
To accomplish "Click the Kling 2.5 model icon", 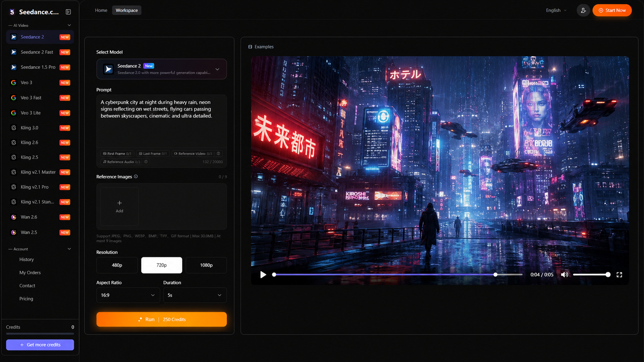I will click(x=13, y=157).
